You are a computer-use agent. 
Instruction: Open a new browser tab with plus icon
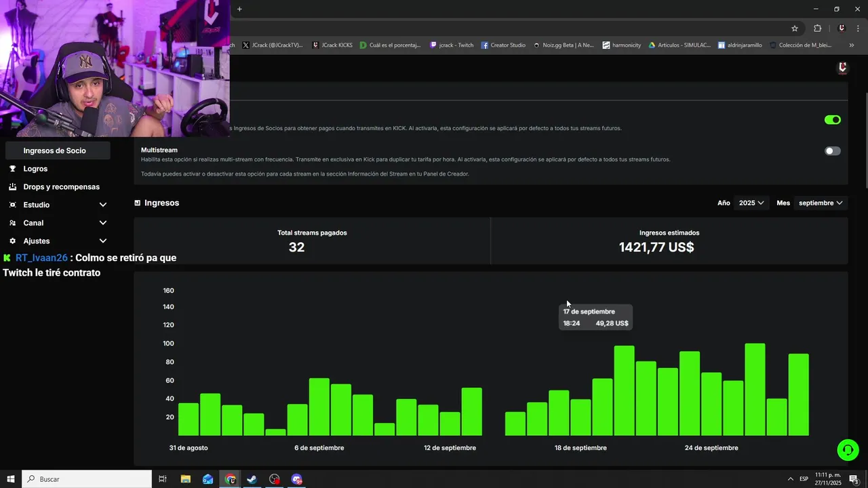click(239, 9)
